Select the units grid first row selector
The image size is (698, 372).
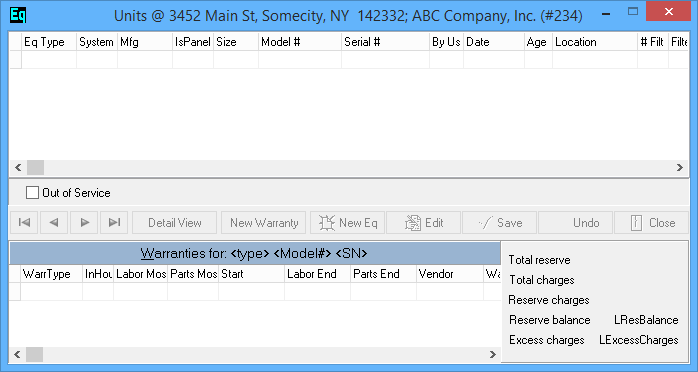(x=16, y=60)
